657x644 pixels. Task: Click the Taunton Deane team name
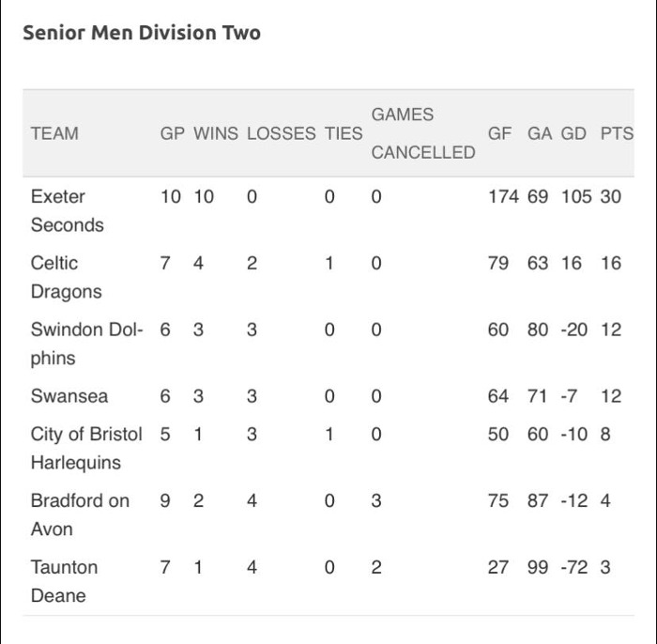click(x=64, y=581)
